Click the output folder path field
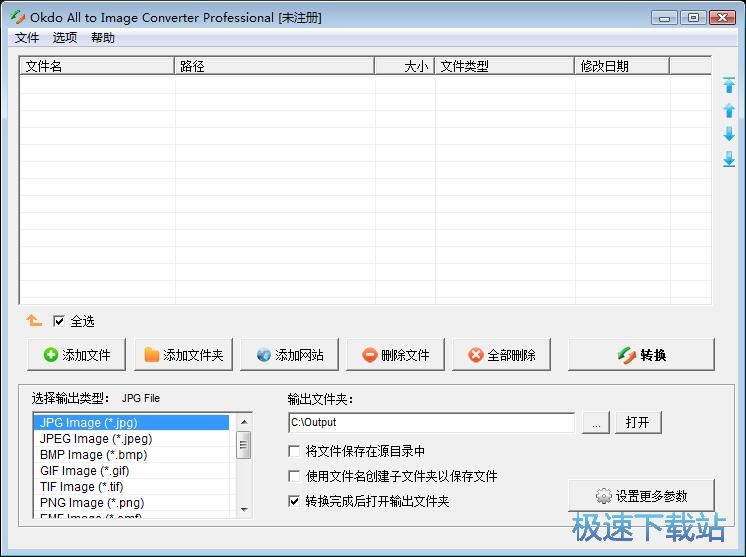This screenshot has height=557, width=746. (x=432, y=422)
